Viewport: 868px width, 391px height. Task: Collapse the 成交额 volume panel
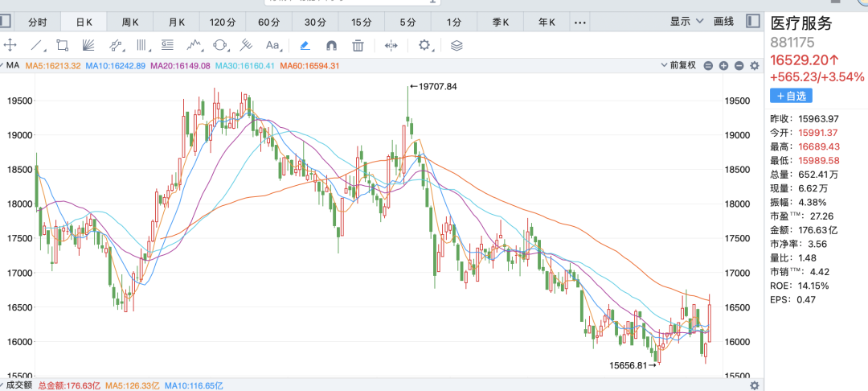pyautogui.click(x=3, y=385)
